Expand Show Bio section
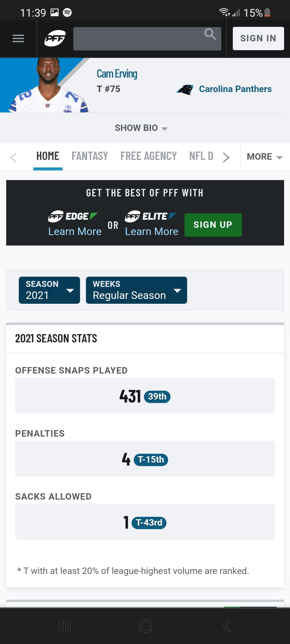 click(141, 128)
